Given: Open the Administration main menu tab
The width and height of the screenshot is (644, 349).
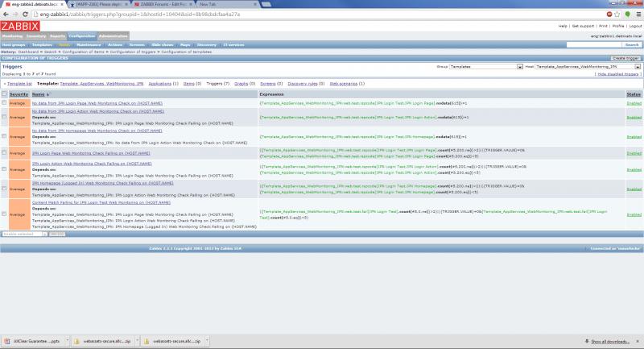Looking at the screenshot, I should pyautogui.click(x=114, y=36).
